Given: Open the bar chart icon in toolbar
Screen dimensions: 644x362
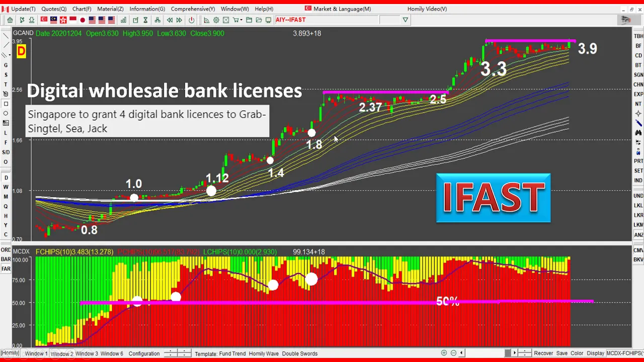Looking at the screenshot, I should click(x=123, y=20).
